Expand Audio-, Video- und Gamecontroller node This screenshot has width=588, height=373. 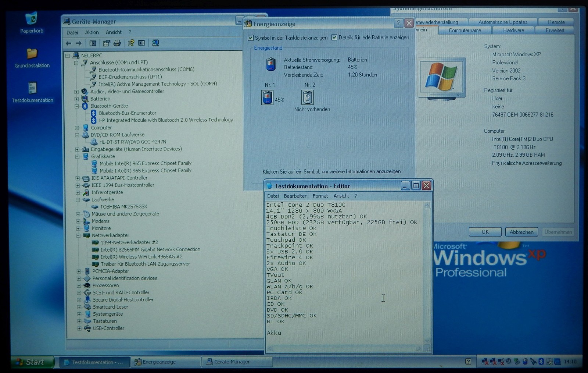[x=76, y=92]
